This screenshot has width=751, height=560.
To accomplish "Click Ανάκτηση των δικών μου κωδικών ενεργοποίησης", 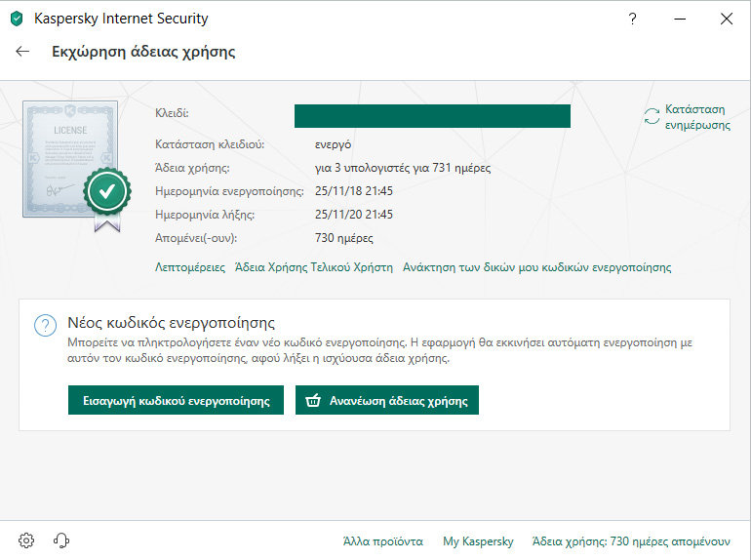I will pyautogui.click(x=536, y=267).
